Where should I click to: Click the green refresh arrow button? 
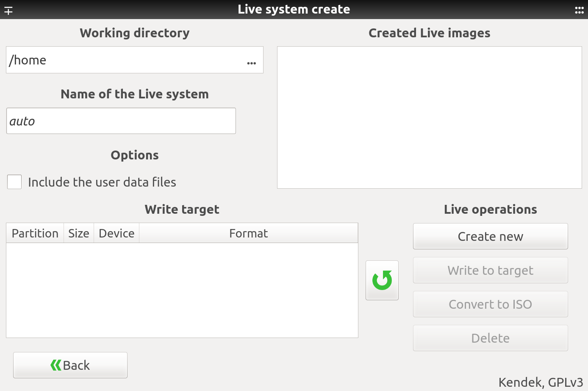click(x=382, y=280)
